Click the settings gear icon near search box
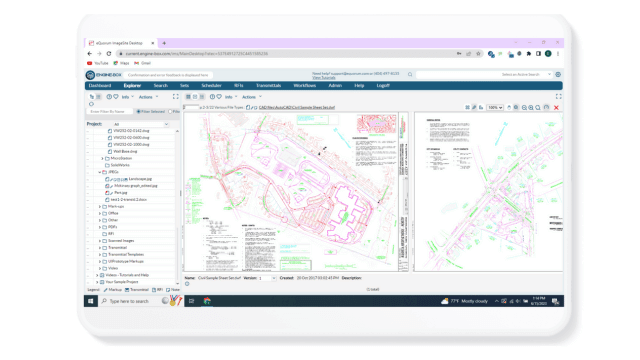The height and width of the screenshot is (360, 640). point(558,75)
